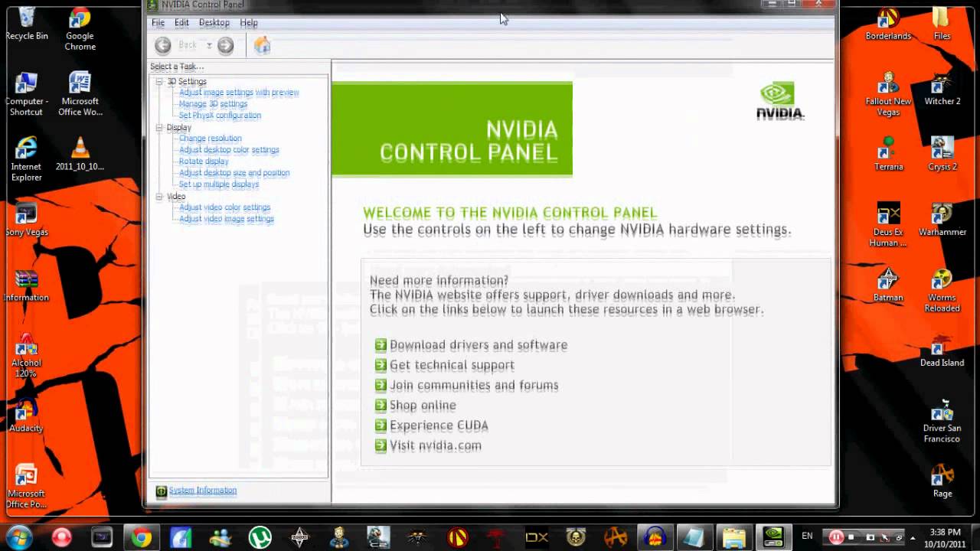Select the Files folder desktop icon

click(x=942, y=24)
